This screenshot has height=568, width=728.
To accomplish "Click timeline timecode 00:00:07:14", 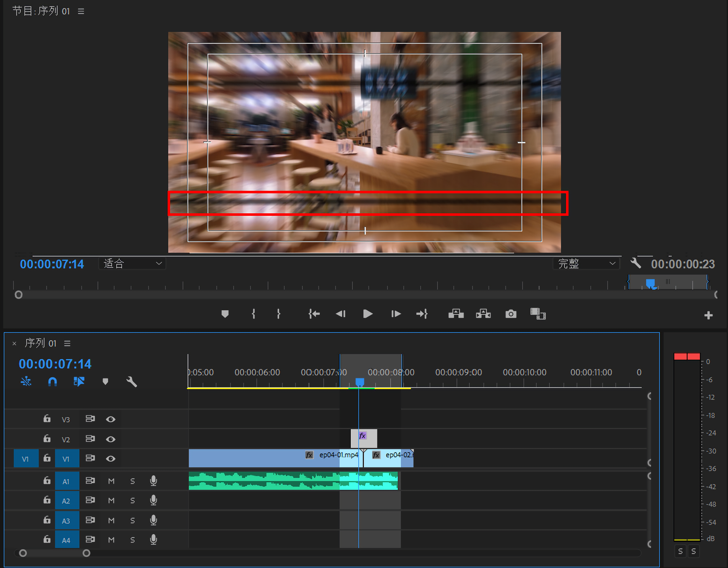I will pos(55,364).
